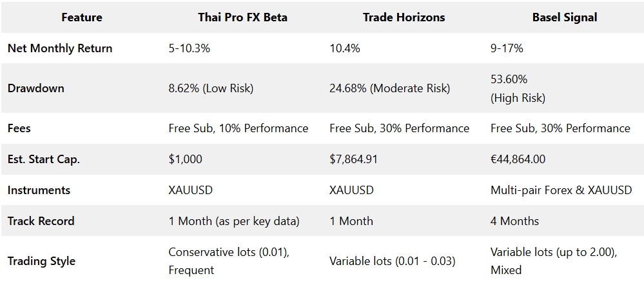Select the Multi-pair Forex & XAUUSD cell
644x285 pixels.
click(561, 190)
